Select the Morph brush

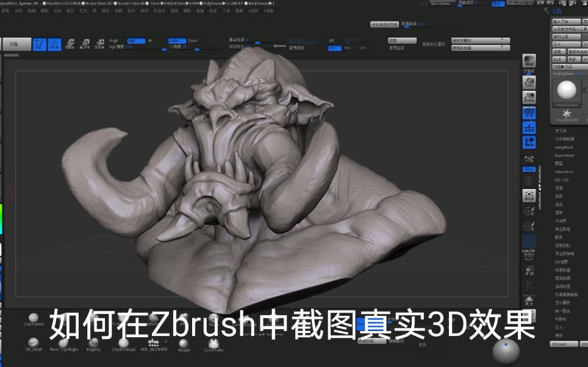click(184, 344)
